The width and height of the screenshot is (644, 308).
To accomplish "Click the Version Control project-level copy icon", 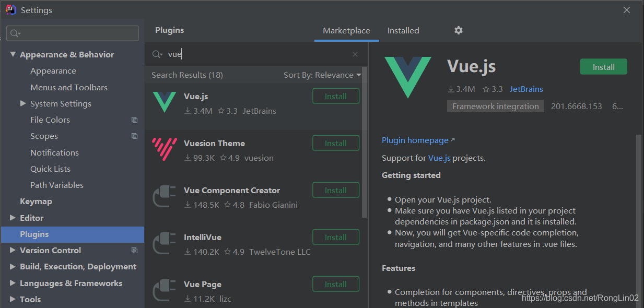I will point(134,251).
